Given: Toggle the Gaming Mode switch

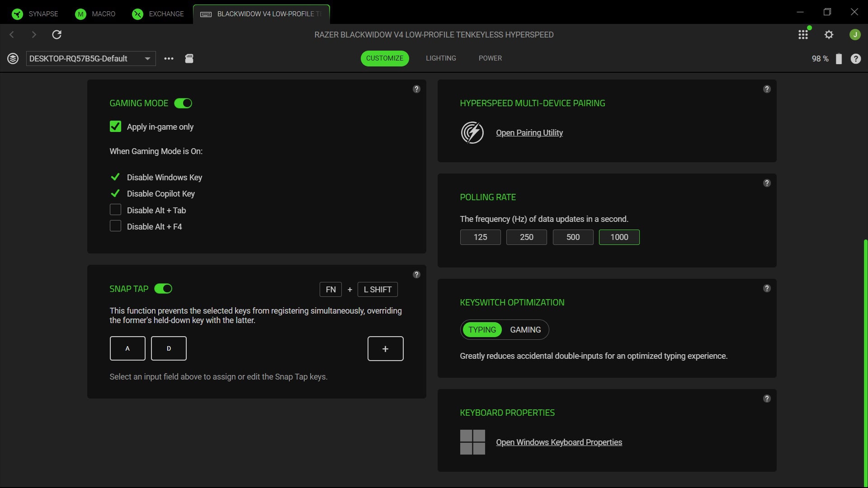Looking at the screenshot, I should [183, 103].
